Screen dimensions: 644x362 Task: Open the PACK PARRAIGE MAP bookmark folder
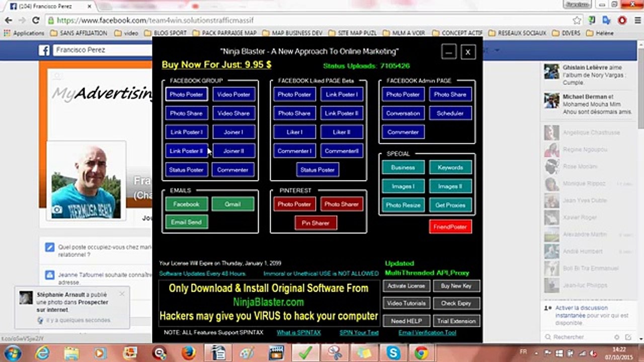224,33
